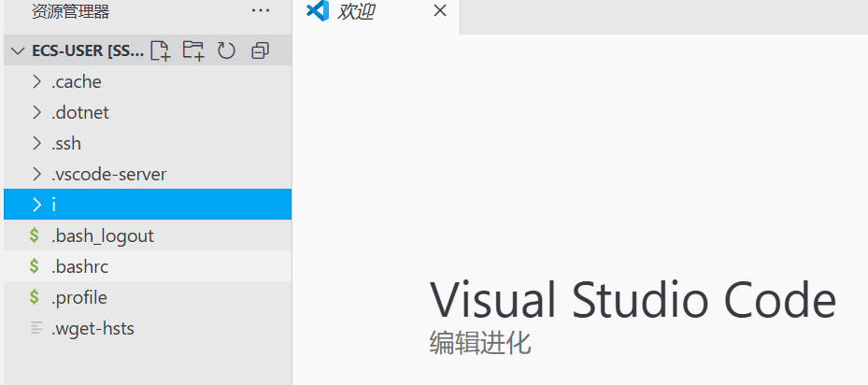868x385 pixels.
Task: Click the New File icon in explorer header
Action: [160, 50]
